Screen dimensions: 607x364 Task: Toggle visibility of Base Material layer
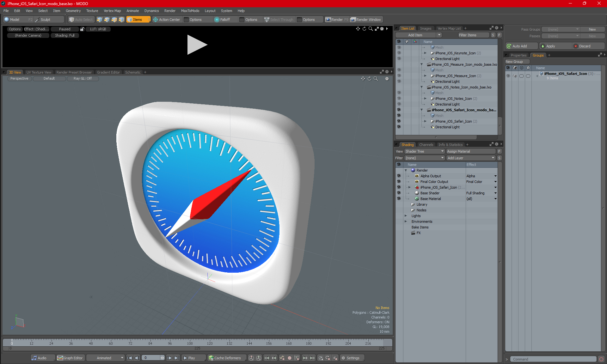(399, 199)
